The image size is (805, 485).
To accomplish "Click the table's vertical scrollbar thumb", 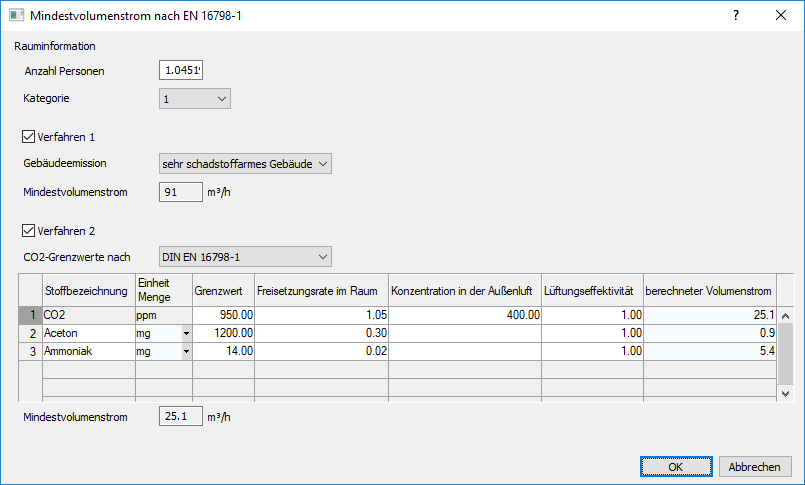I will click(x=785, y=355).
